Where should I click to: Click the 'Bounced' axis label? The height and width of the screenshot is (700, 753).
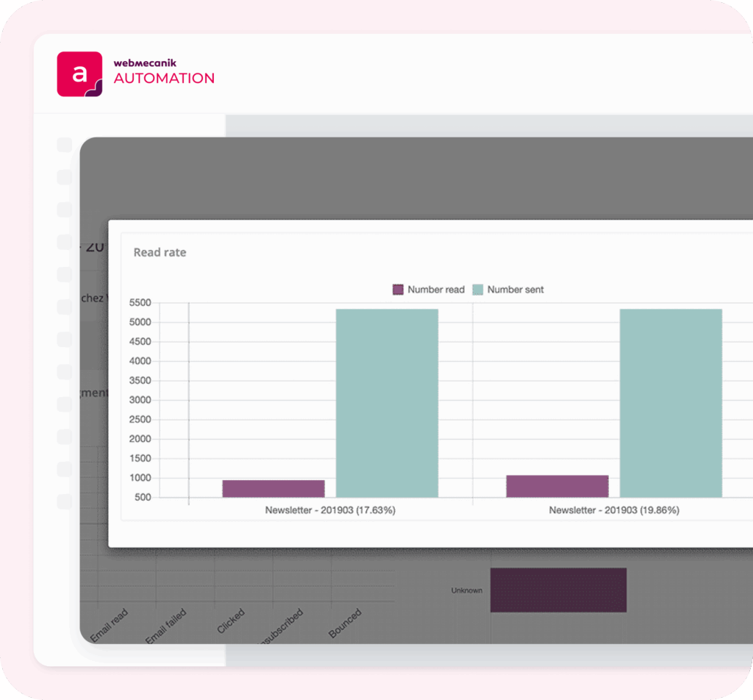(345, 624)
